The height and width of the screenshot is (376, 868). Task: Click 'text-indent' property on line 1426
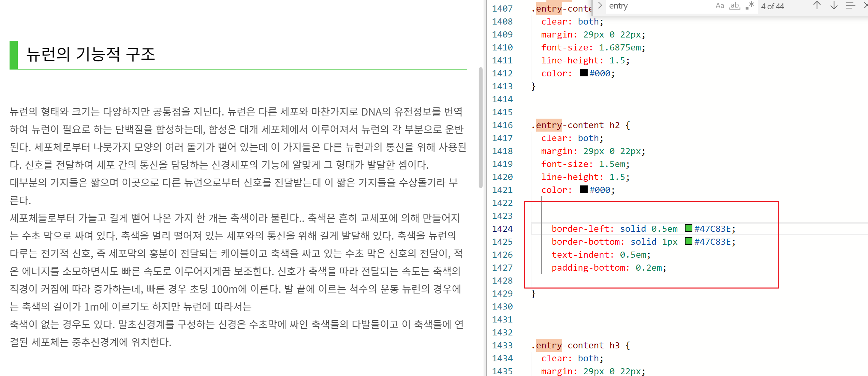coord(581,255)
